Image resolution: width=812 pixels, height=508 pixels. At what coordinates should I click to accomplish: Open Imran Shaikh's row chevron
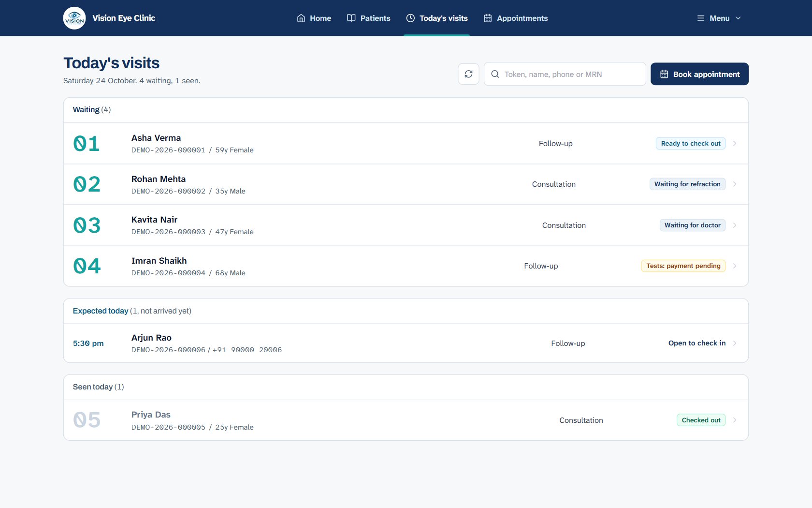point(735,266)
